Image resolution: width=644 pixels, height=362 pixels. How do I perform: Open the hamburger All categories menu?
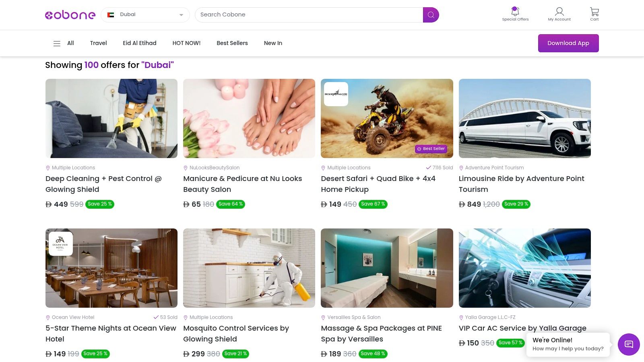pos(57,43)
